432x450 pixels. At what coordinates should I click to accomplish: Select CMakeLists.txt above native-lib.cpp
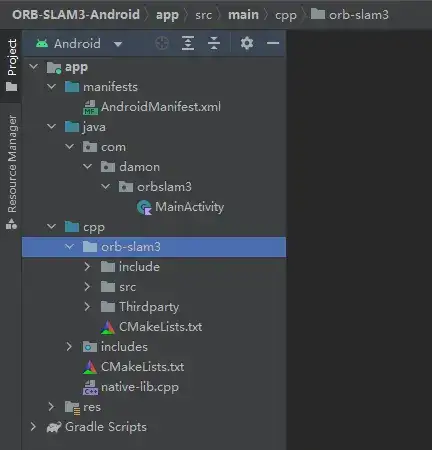point(143,367)
